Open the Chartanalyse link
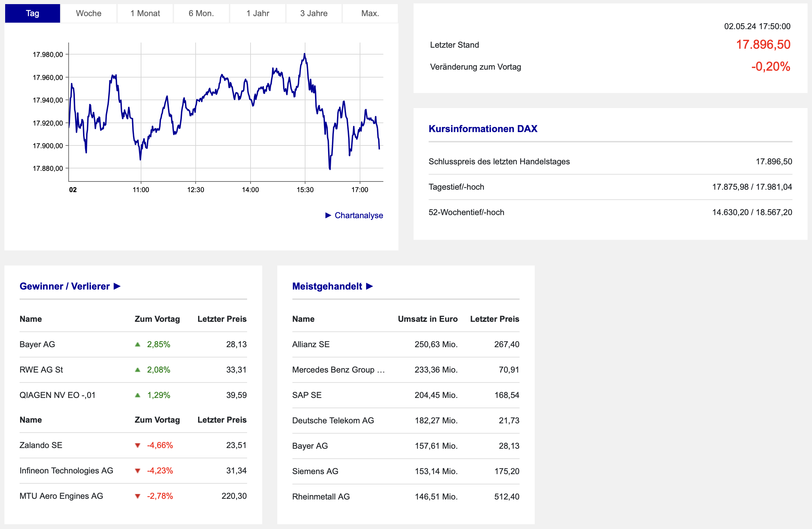The image size is (812, 529). 359,215
